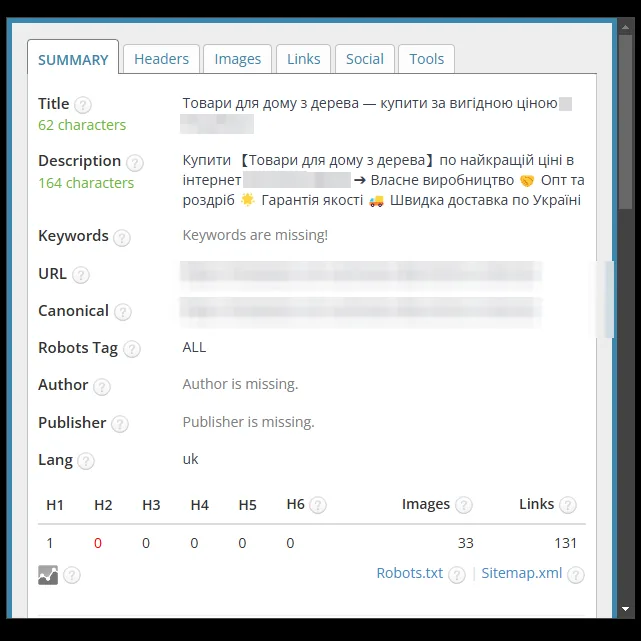The height and width of the screenshot is (641, 641).
Task: Click the help icon beside Canonical
Action: tap(123, 312)
